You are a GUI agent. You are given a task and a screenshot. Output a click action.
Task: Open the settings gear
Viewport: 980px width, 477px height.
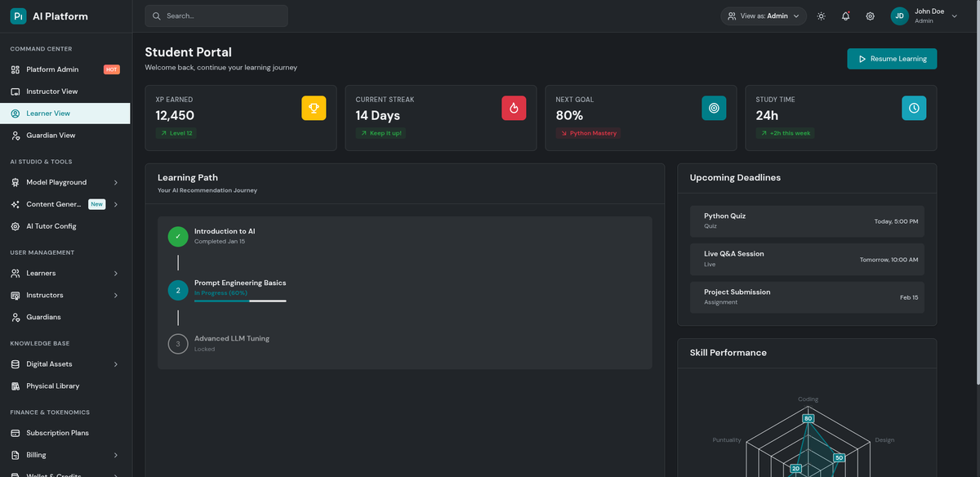pyautogui.click(x=870, y=16)
